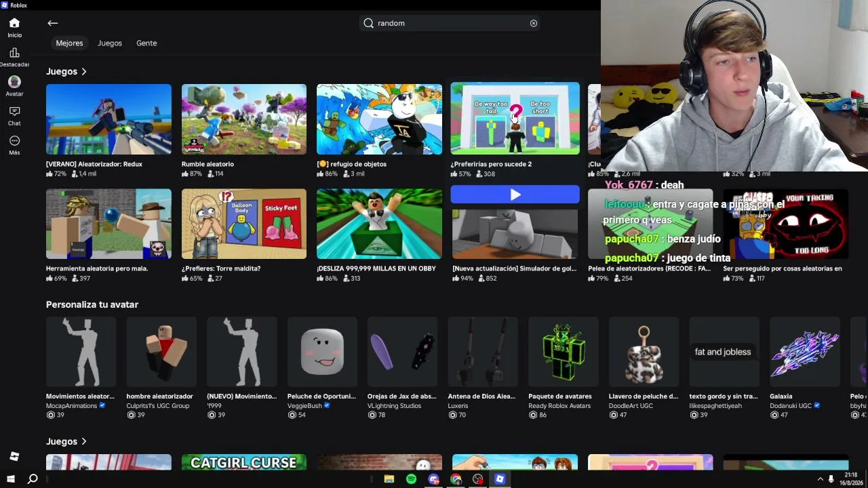This screenshot has height=488, width=868.
Task: Open the Avatar page from sidebar
Action: tap(14, 81)
